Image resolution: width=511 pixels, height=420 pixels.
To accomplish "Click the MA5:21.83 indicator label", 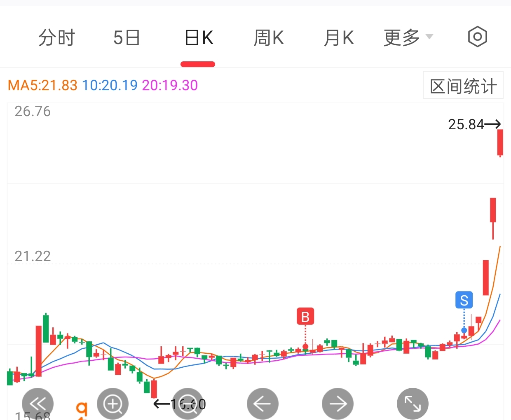I will [x=42, y=85].
